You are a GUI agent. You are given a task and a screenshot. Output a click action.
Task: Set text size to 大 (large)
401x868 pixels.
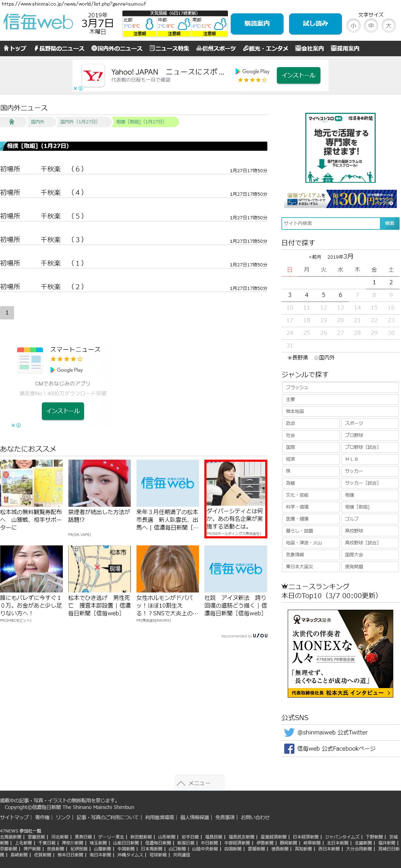pyautogui.click(x=388, y=26)
